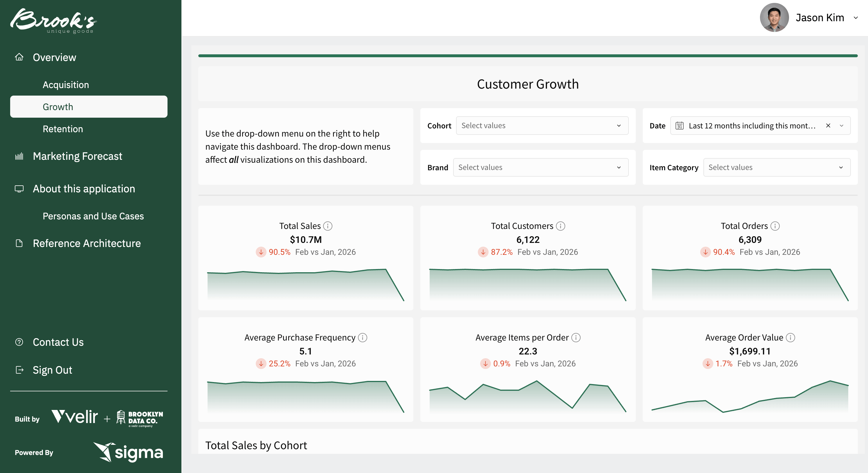Click Average Purchase Frequency info icon
Screen dimensions: 868x473
[363, 338]
